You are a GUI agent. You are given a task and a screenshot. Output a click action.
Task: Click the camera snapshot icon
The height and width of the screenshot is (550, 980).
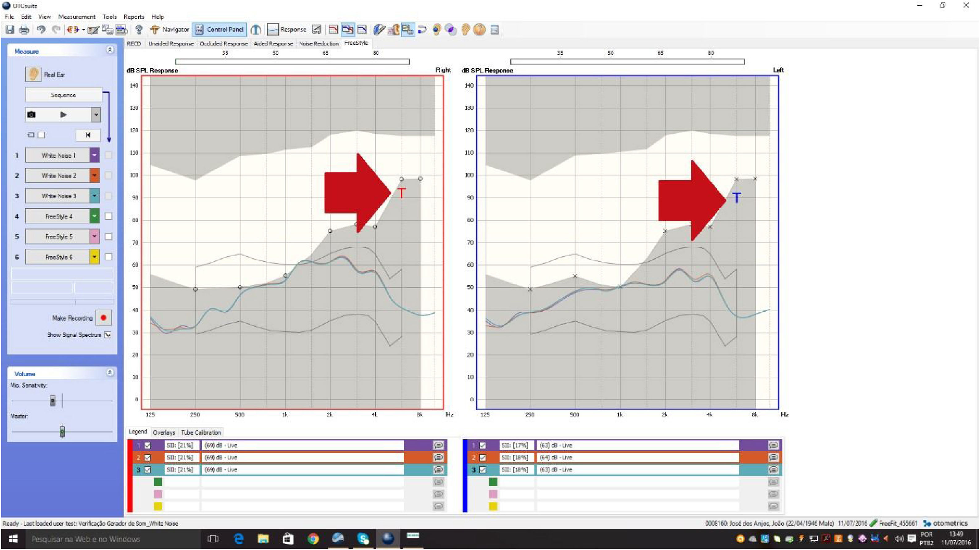click(x=31, y=114)
